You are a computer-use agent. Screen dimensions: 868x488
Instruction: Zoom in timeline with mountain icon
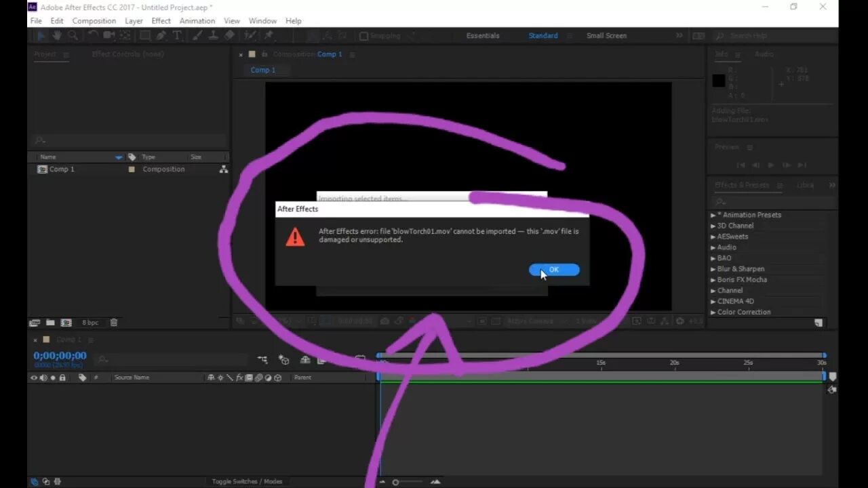tap(435, 482)
